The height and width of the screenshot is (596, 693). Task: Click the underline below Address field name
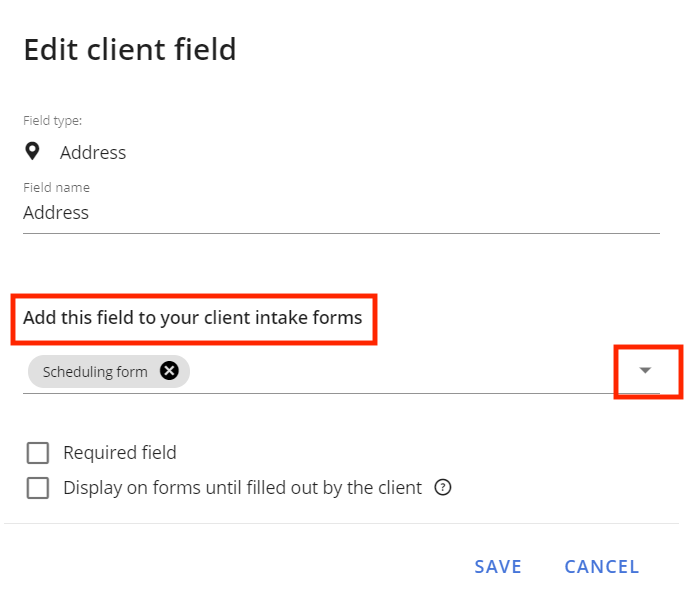(340, 234)
